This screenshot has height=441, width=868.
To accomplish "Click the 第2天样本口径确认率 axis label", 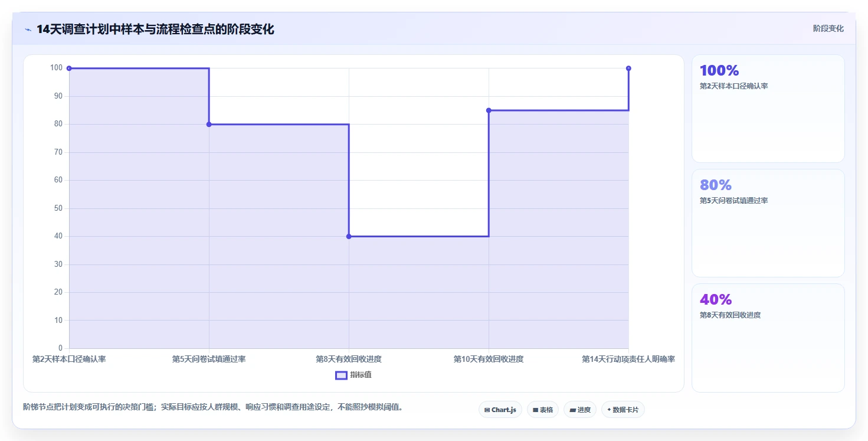I will pyautogui.click(x=69, y=359).
